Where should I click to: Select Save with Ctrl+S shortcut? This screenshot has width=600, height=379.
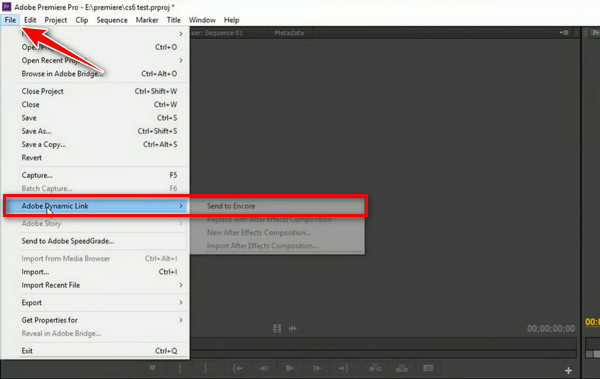(95, 118)
